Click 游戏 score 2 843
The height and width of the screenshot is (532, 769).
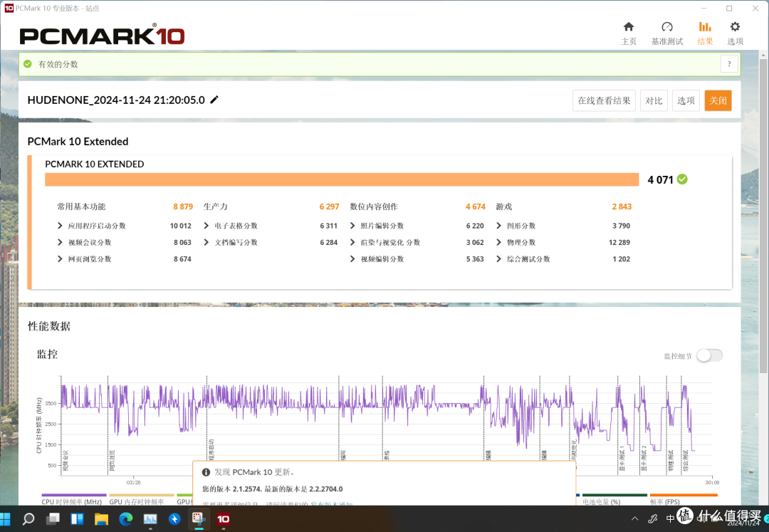tap(622, 207)
